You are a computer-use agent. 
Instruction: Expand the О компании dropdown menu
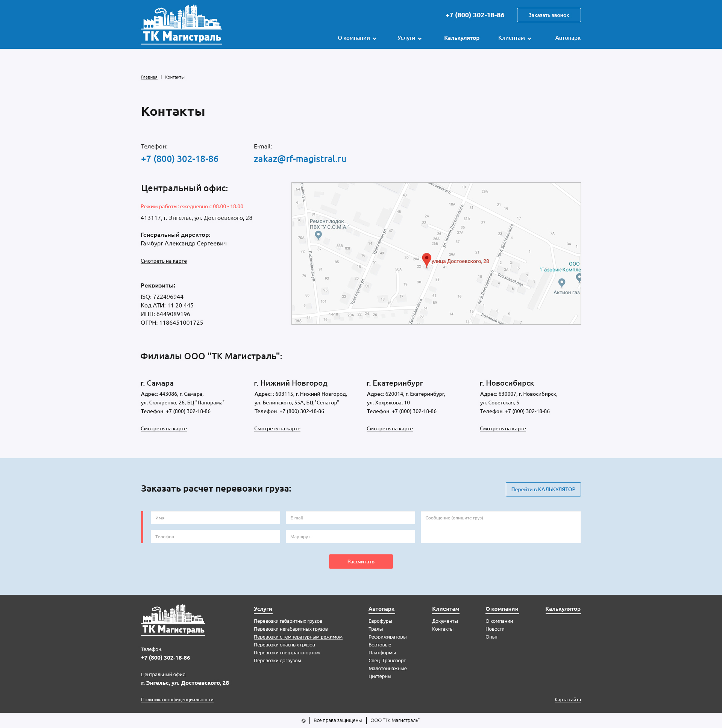pyautogui.click(x=356, y=38)
